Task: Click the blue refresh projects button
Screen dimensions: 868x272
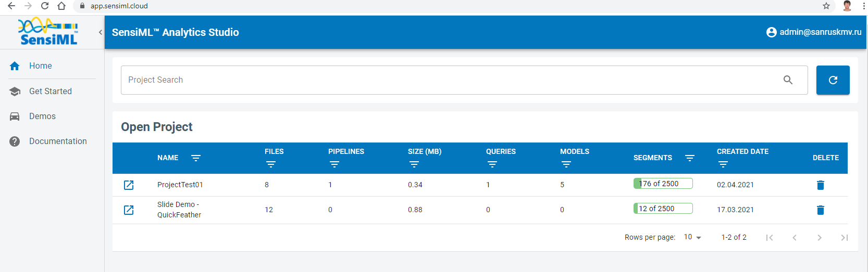Action: click(833, 80)
